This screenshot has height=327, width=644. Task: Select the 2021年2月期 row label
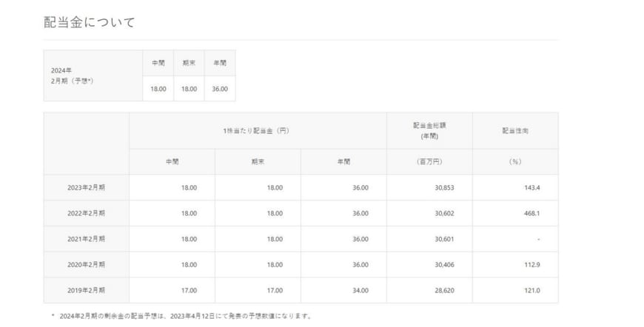(x=87, y=239)
